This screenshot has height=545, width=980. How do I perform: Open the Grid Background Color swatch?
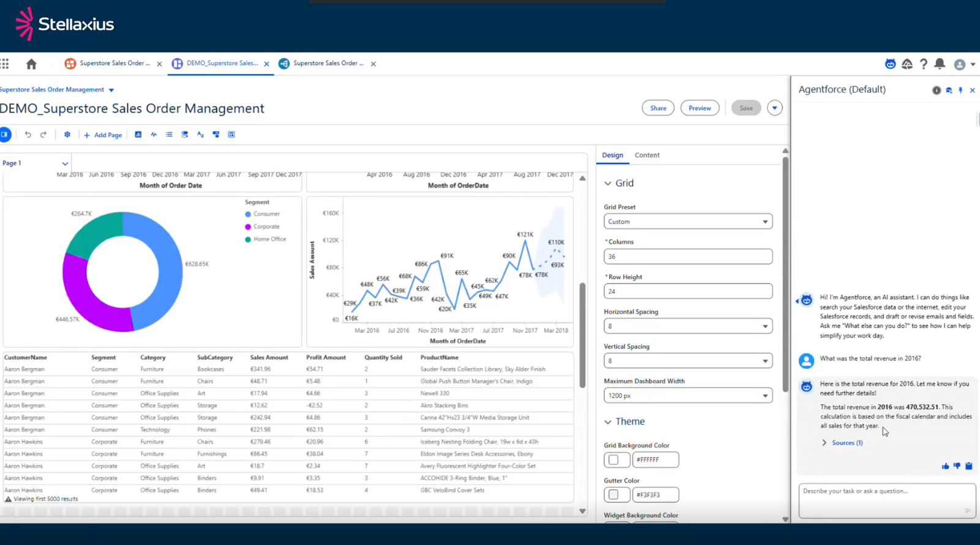pyautogui.click(x=614, y=460)
